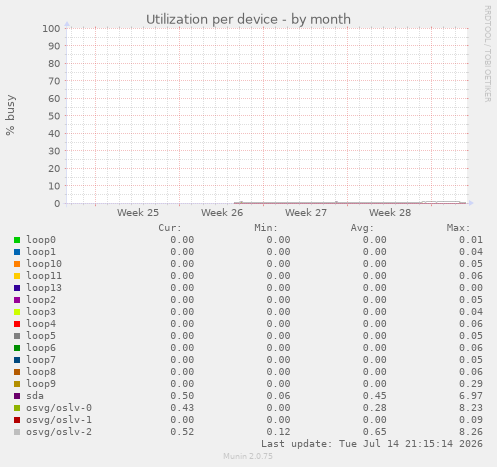Select the loop8 device label
This screenshot has width=497, height=467.
pos(41,372)
